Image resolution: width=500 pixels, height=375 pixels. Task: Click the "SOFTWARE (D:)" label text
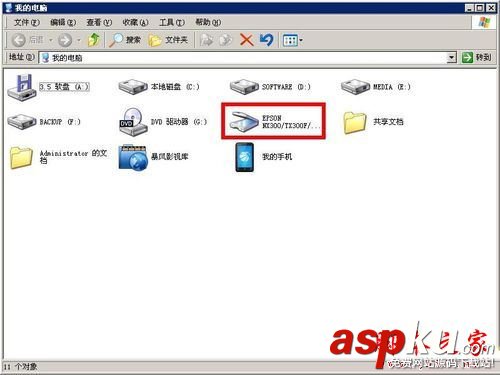click(x=286, y=87)
